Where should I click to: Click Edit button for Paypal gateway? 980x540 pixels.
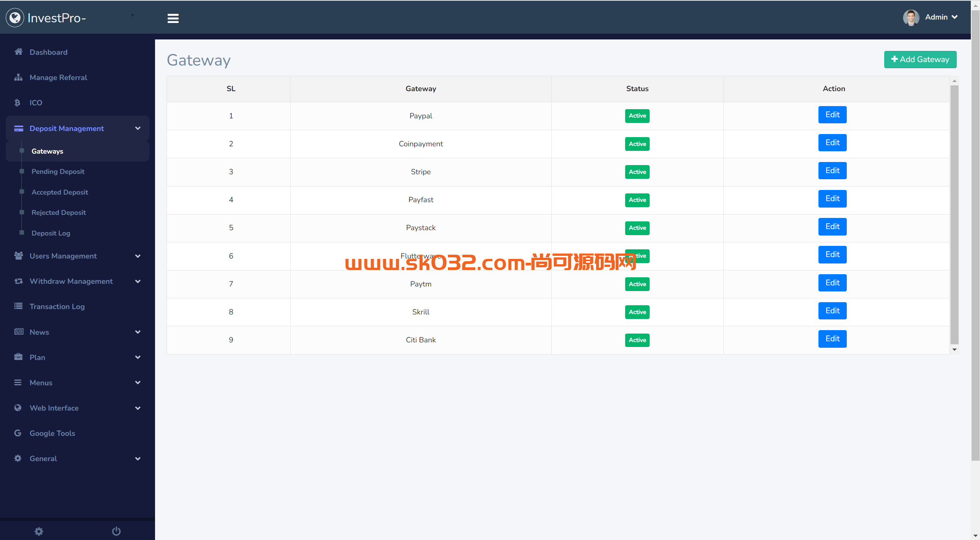pyautogui.click(x=833, y=115)
